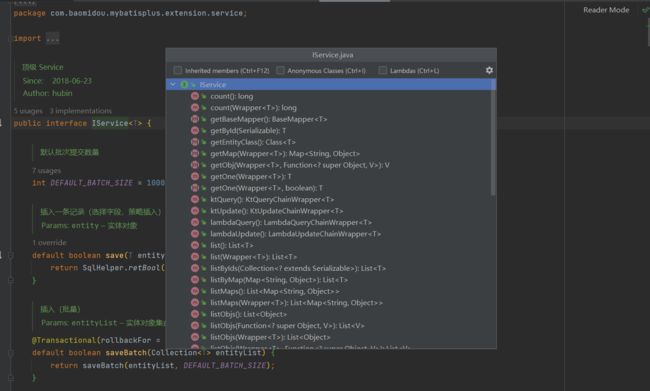This screenshot has height=391, width=650.
Task: Click DEFAULT_BATCH_SIZE in the constant declaration
Action: (x=92, y=183)
